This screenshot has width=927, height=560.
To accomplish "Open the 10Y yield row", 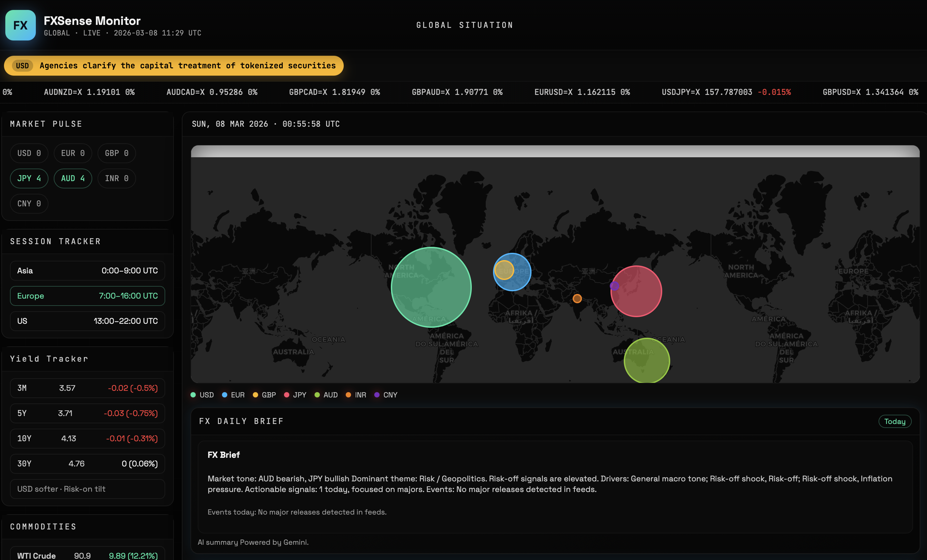I will tap(87, 438).
